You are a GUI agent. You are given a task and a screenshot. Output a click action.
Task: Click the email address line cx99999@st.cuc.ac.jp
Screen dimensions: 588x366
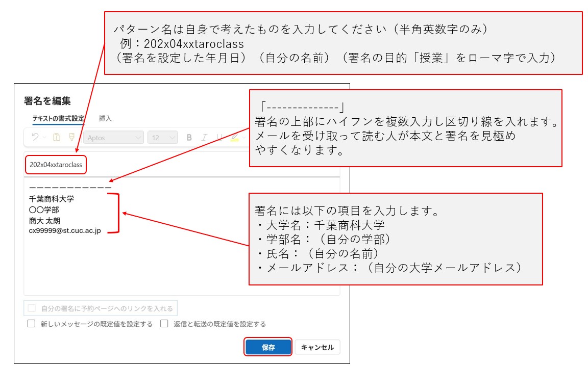(x=65, y=231)
